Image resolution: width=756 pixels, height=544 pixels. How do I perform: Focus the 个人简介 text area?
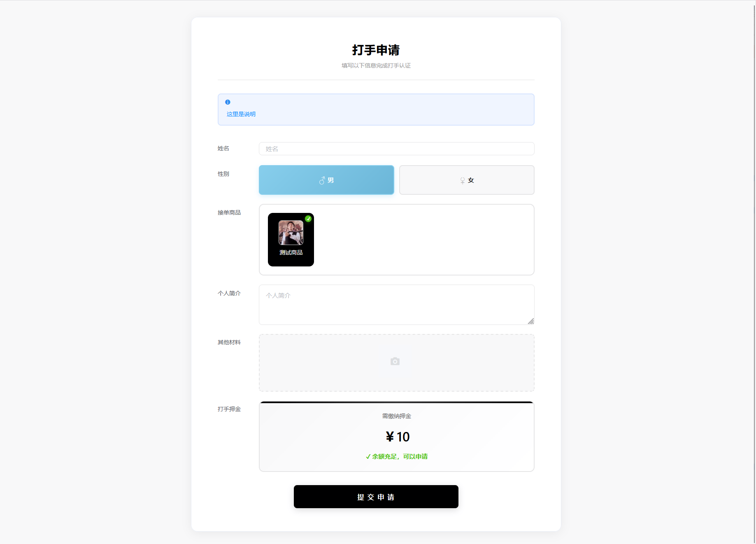pyautogui.click(x=397, y=305)
